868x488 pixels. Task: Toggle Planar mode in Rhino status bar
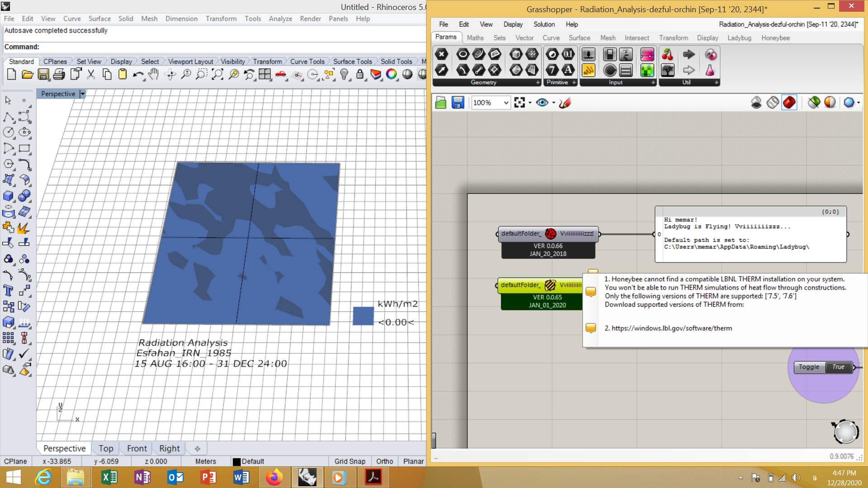[x=413, y=461]
